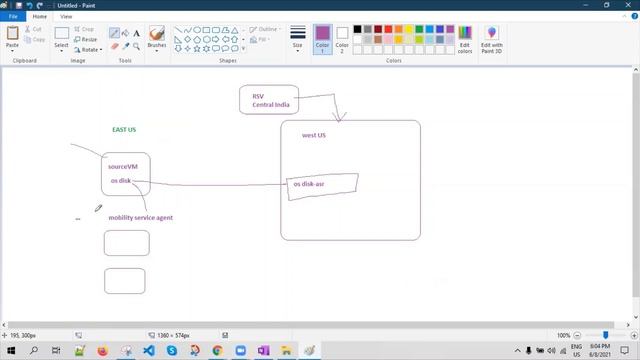The height and width of the screenshot is (360, 640).
Task: Click Redo icon in title bar
Action: tap(40, 5)
